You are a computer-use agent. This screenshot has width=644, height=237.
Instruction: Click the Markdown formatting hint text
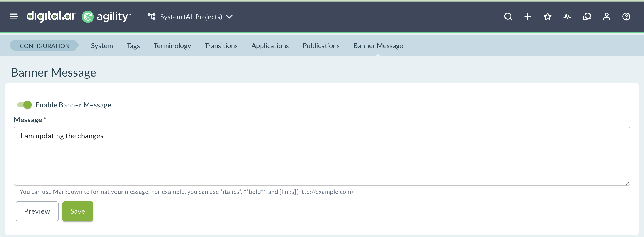click(186, 192)
